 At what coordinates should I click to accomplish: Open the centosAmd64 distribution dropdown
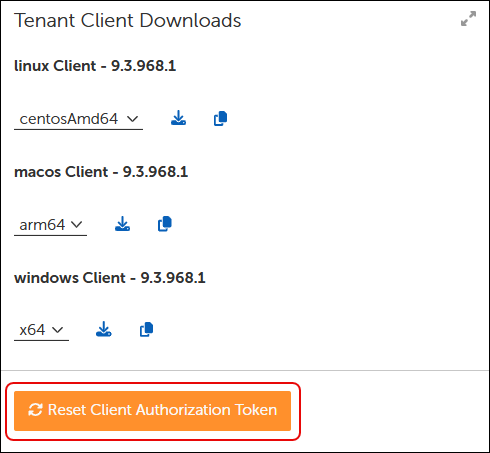tap(78, 119)
